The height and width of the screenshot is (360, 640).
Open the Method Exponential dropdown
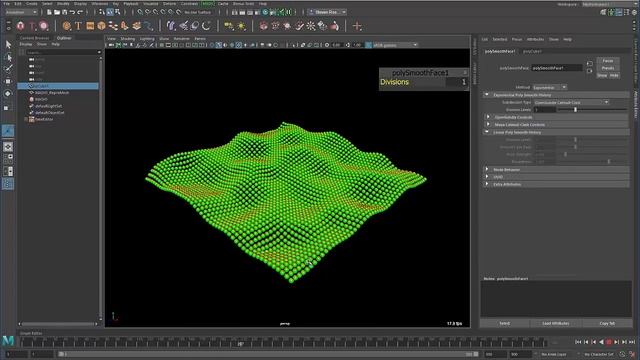(x=549, y=87)
